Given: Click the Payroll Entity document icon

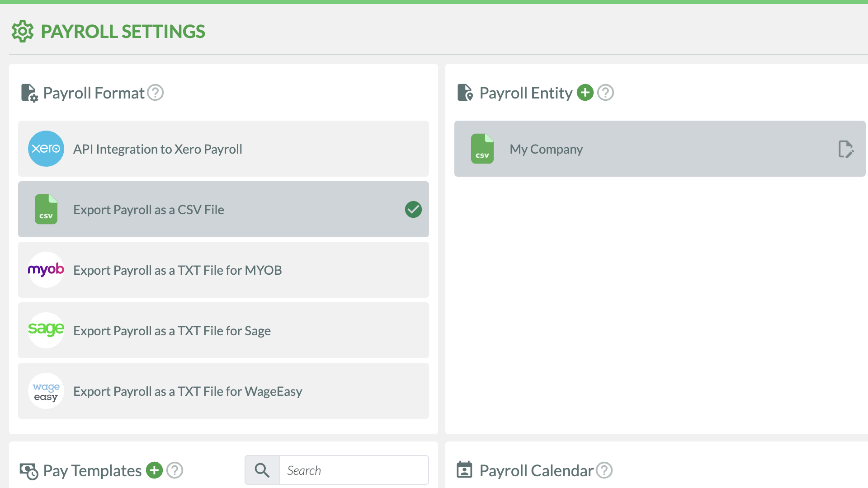Looking at the screenshot, I should click(465, 92).
